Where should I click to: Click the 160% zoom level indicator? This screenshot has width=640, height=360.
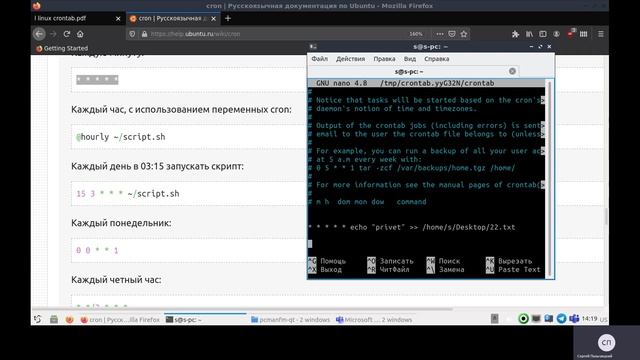point(416,34)
